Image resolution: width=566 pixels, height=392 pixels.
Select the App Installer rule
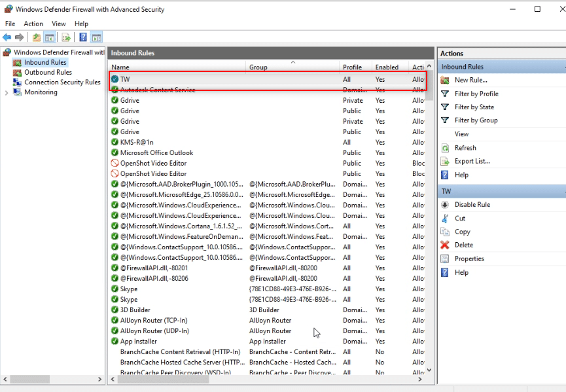tap(267, 341)
